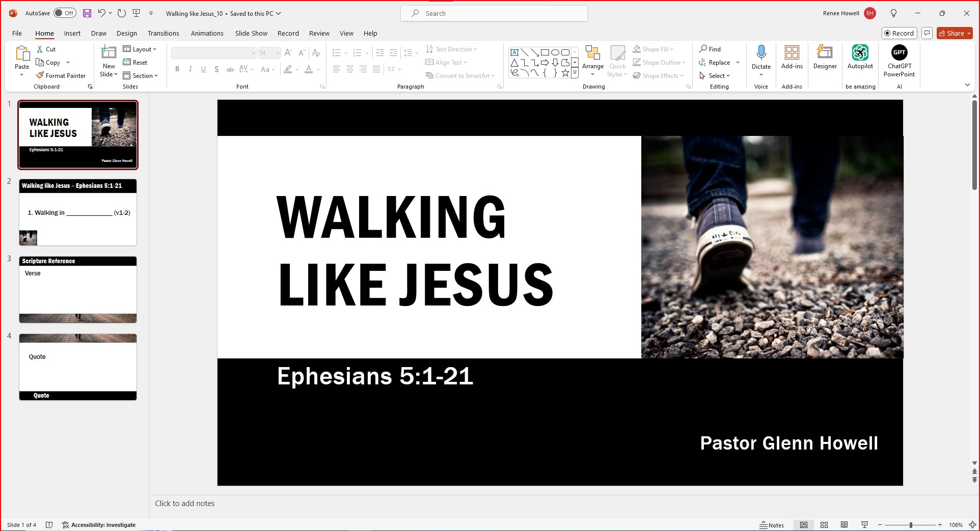Open the Section dropdown menu
This screenshot has width=980, height=531.
point(142,75)
